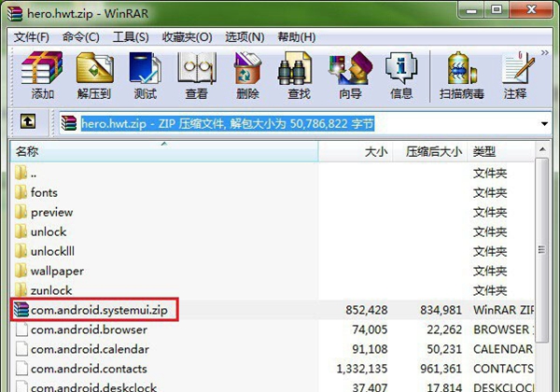This screenshot has height=392, width=560.
Task: Expand hidden toolbar items chevron
Action: [544, 53]
